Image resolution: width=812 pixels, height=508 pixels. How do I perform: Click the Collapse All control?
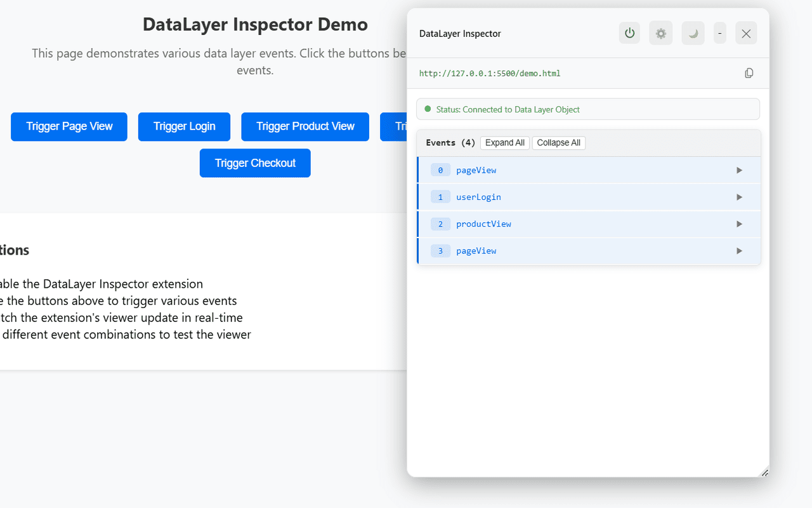point(559,142)
